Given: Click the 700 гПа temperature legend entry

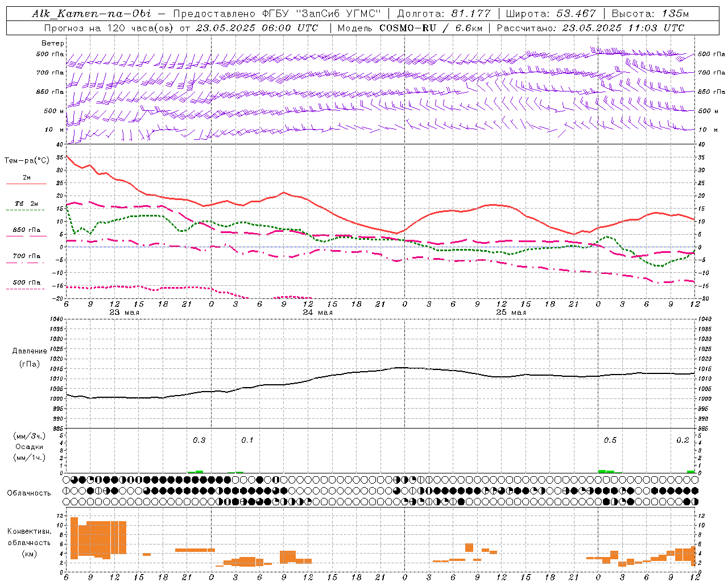Looking at the screenshot, I should (x=27, y=256).
